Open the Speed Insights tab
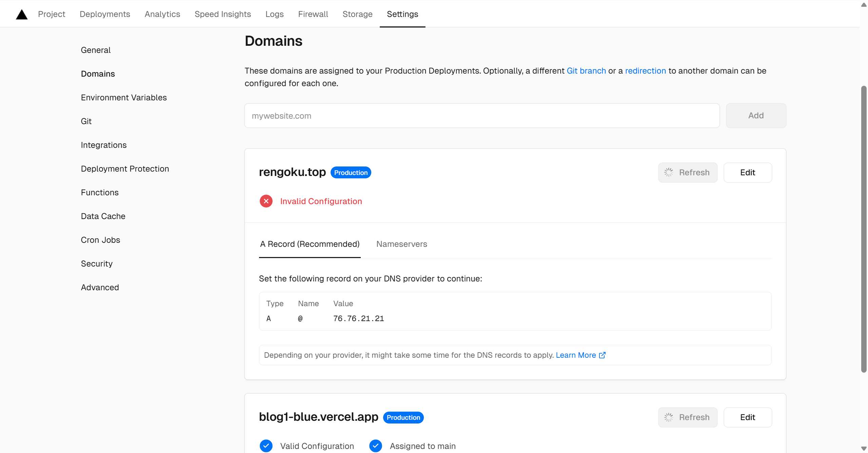The height and width of the screenshot is (453, 868). (x=223, y=14)
